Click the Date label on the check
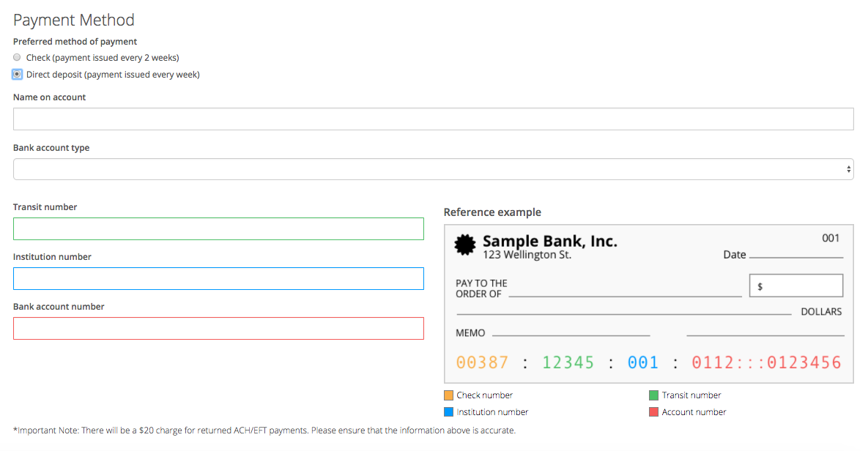The image size is (868, 451). (735, 255)
